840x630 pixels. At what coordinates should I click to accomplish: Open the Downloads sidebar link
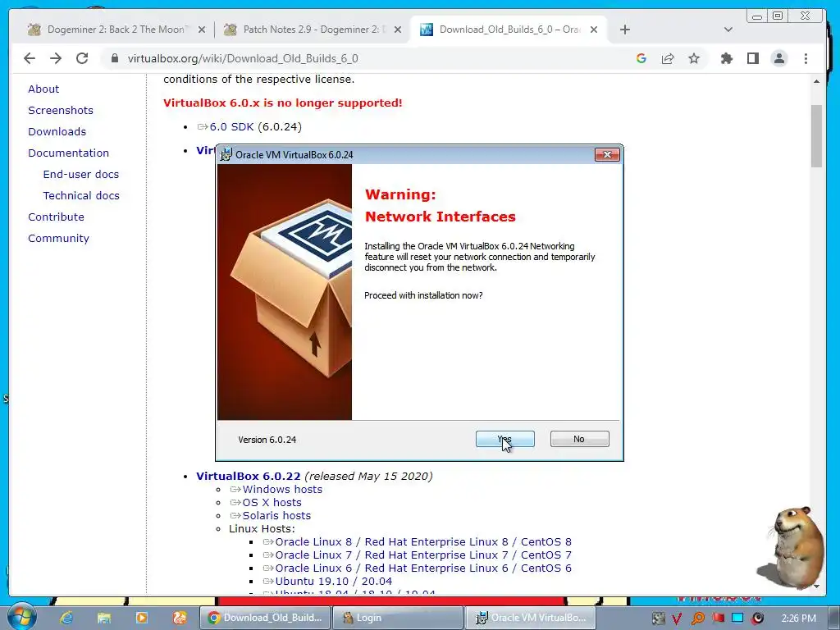click(57, 132)
